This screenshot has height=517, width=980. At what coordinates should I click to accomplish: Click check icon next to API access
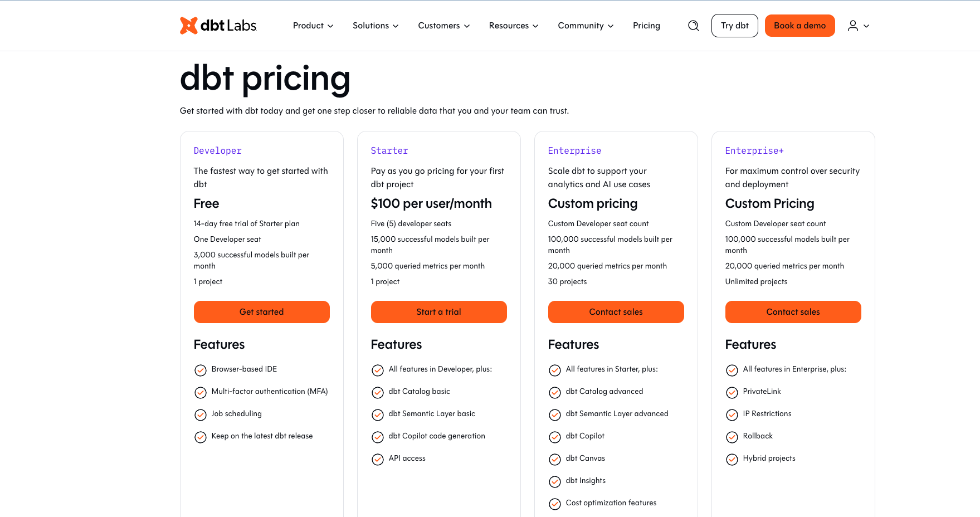[378, 459]
